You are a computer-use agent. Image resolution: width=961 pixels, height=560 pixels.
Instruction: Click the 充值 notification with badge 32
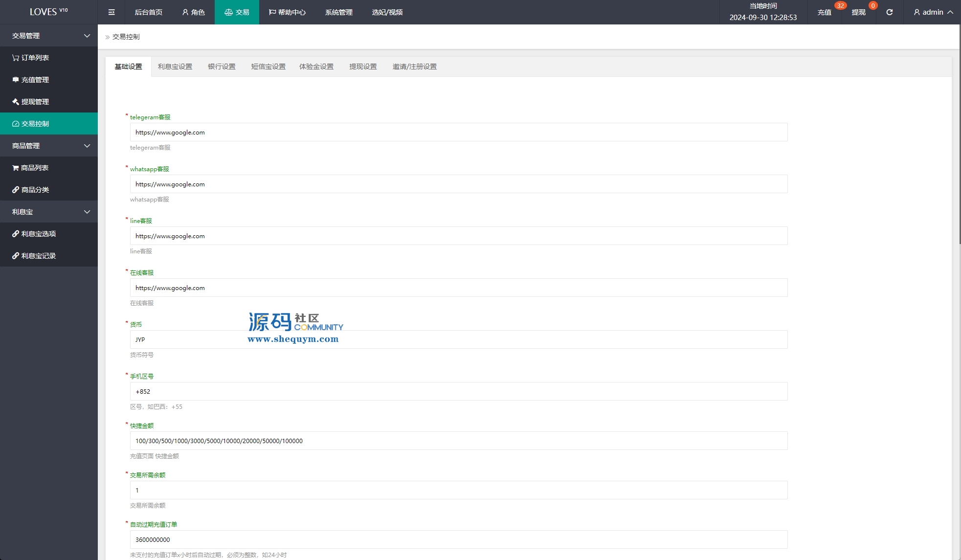825,12
